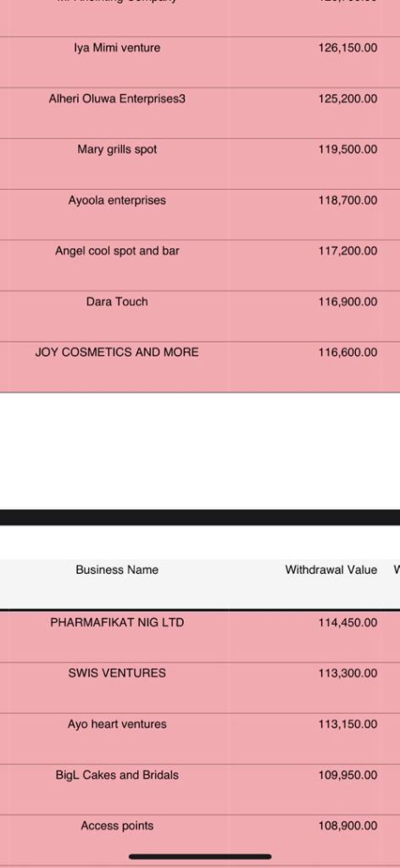Select Ayoola enterprises business name
This screenshot has width=400, height=868.
click(x=117, y=200)
